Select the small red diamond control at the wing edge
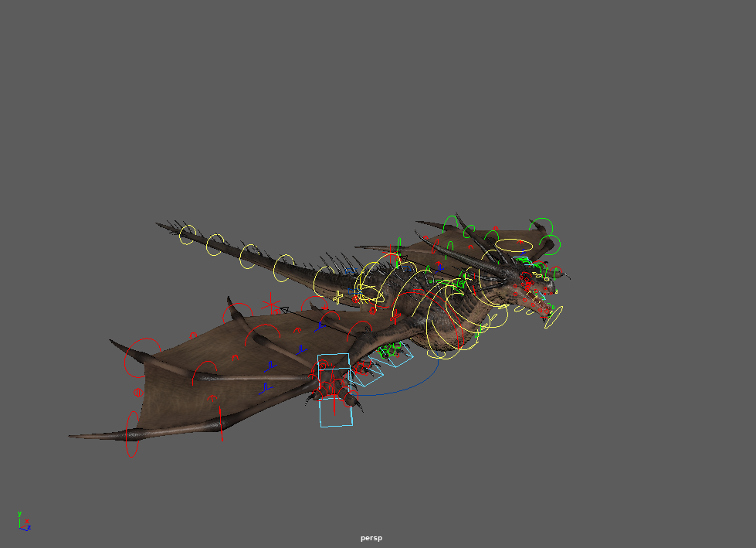 (x=139, y=392)
